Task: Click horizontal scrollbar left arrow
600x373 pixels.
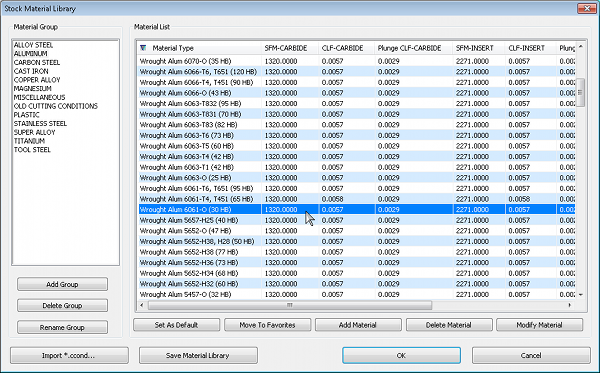Action: point(142,305)
